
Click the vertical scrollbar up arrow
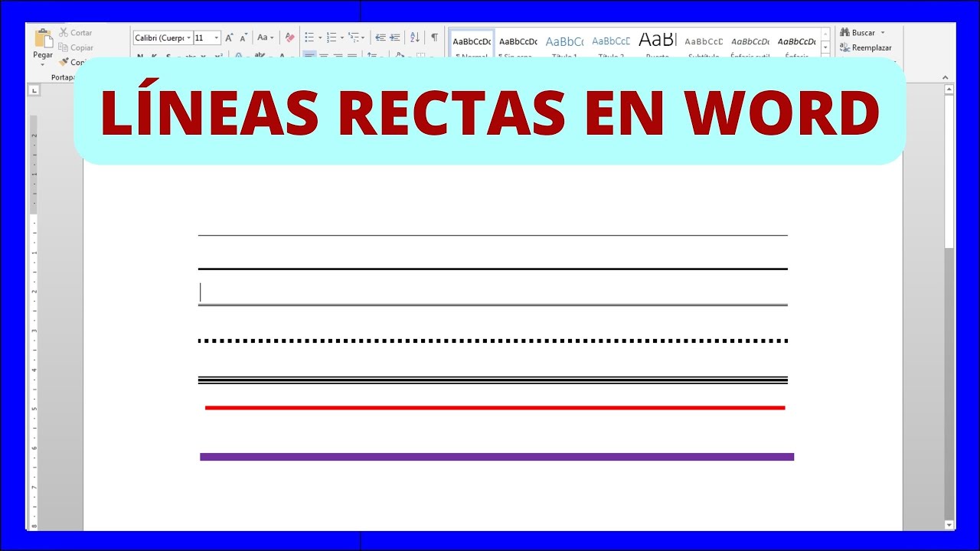coord(949,90)
